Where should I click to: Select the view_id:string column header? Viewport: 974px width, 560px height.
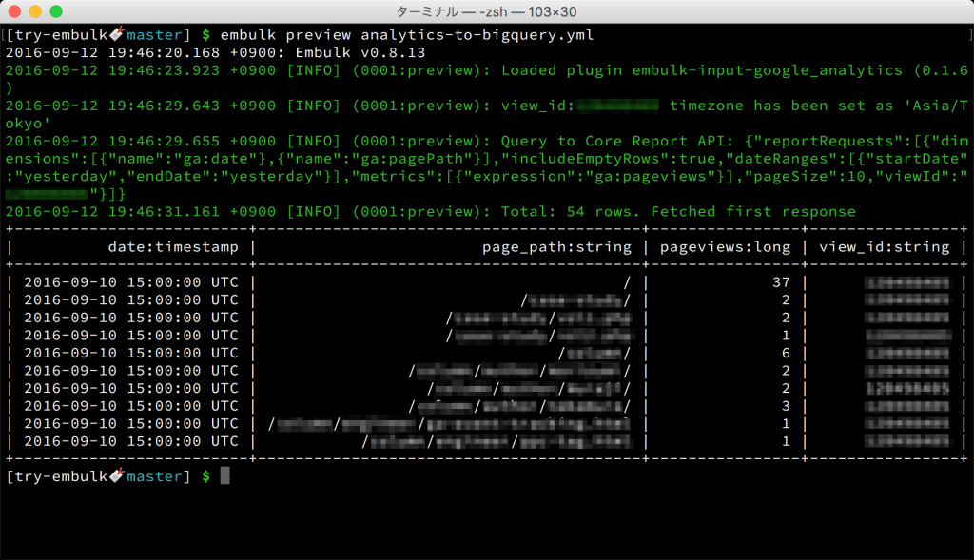885,246
